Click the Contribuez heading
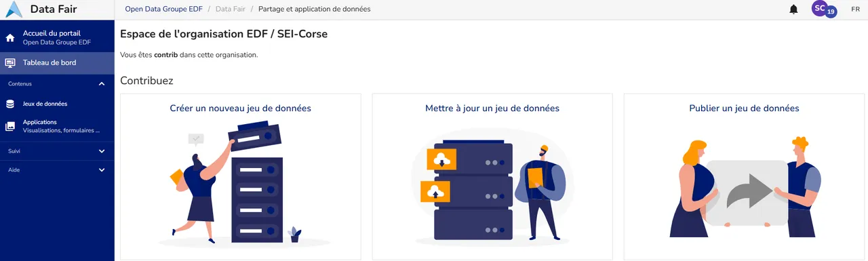The height and width of the screenshot is (261, 868). click(x=146, y=81)
